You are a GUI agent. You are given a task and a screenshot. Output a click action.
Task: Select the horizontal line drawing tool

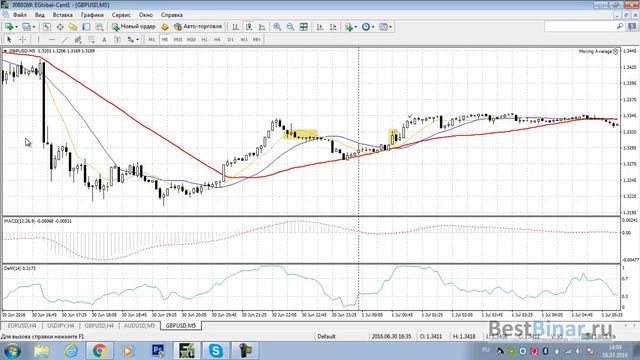click(51, 40)
